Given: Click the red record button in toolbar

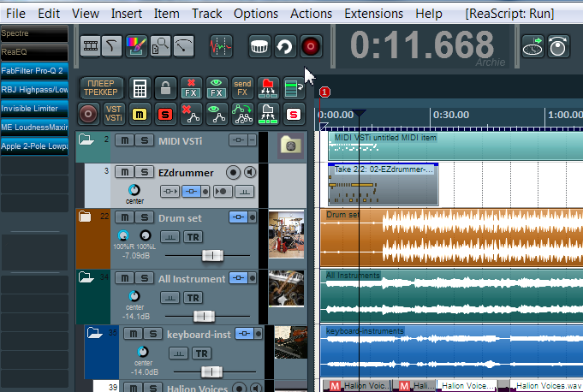Looking at the screenshot, I should (311, 47).
